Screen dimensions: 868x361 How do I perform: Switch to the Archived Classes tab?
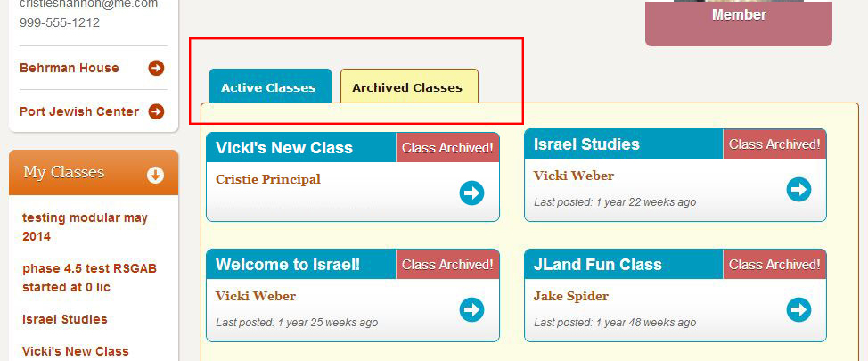click(409, 86)
